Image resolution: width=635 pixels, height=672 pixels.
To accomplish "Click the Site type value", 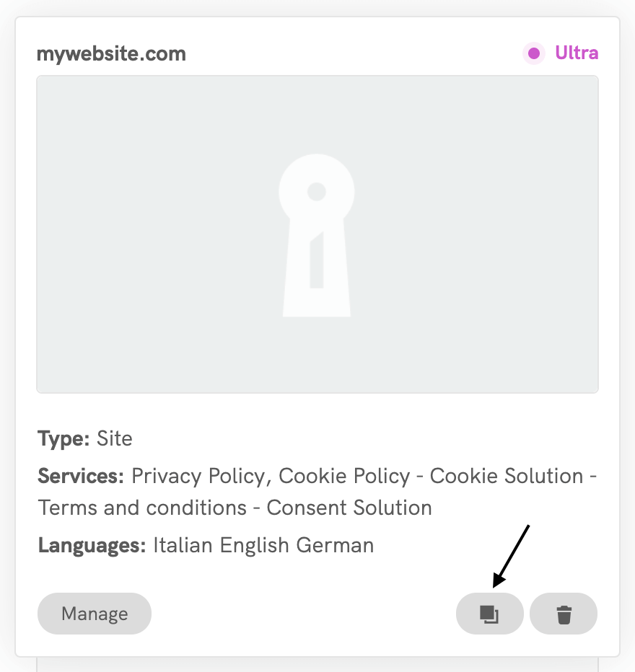I will pyautogui.click(x=115, y=438).
